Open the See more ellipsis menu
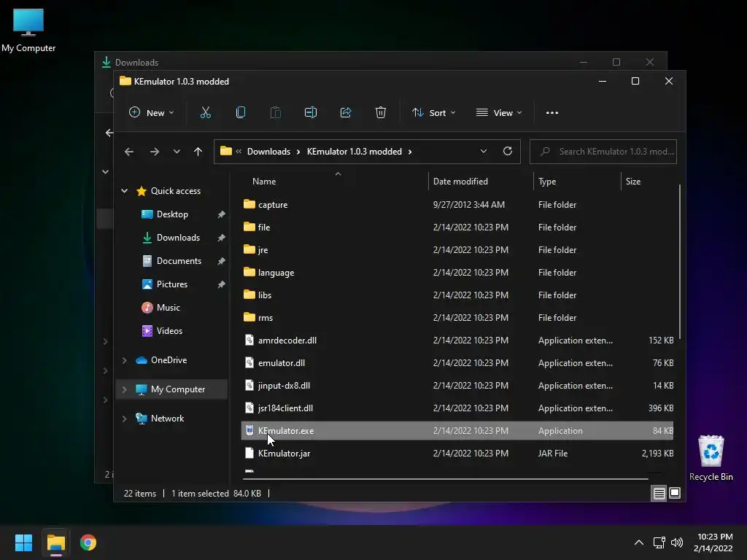Viewport: 747px width, 560px height. [552, 113]
